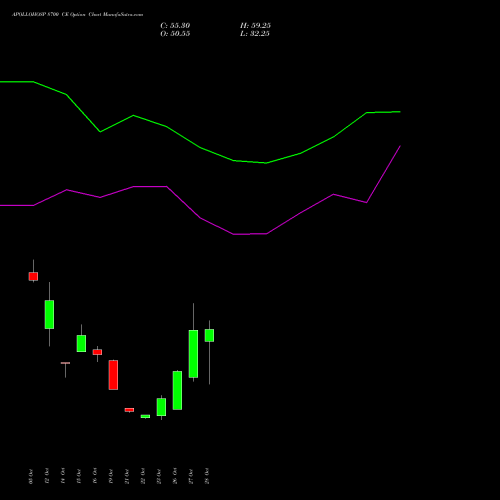Click the 15 Oct date axis label
The image size is (500, 500).
[79, 476]
